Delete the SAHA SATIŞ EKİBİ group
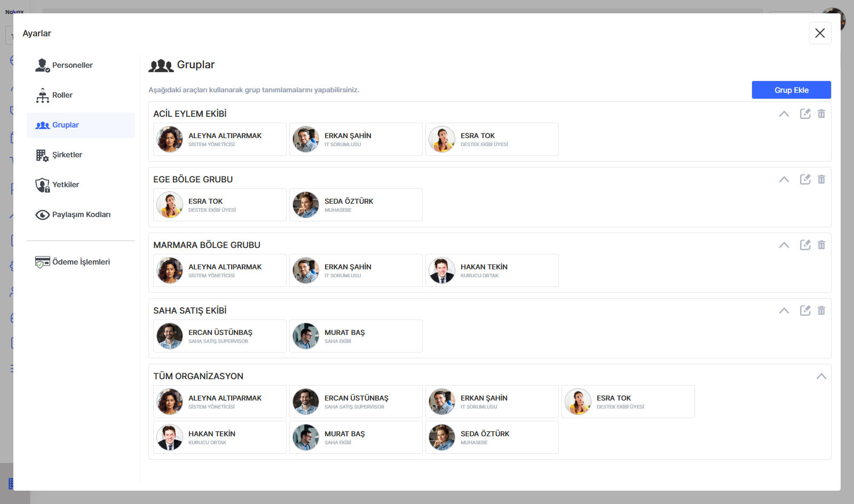Image resolution: width=854 pixels, height=504 pixels. click(x=821, y=310)
